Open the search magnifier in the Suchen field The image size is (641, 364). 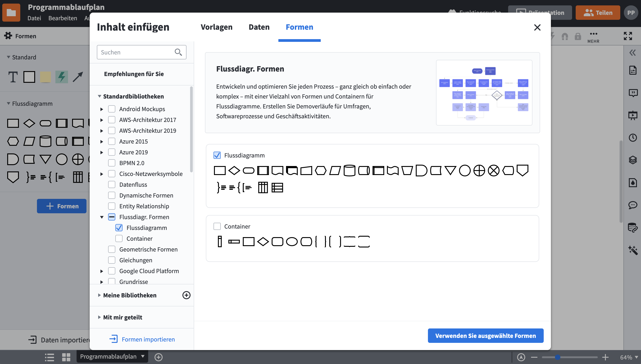tap(178, 52)
